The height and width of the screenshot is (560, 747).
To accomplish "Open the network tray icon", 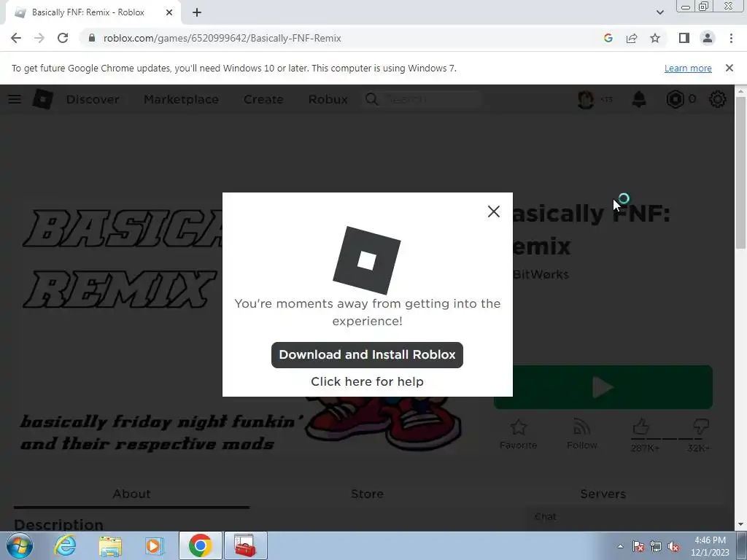I will [656, 546].
